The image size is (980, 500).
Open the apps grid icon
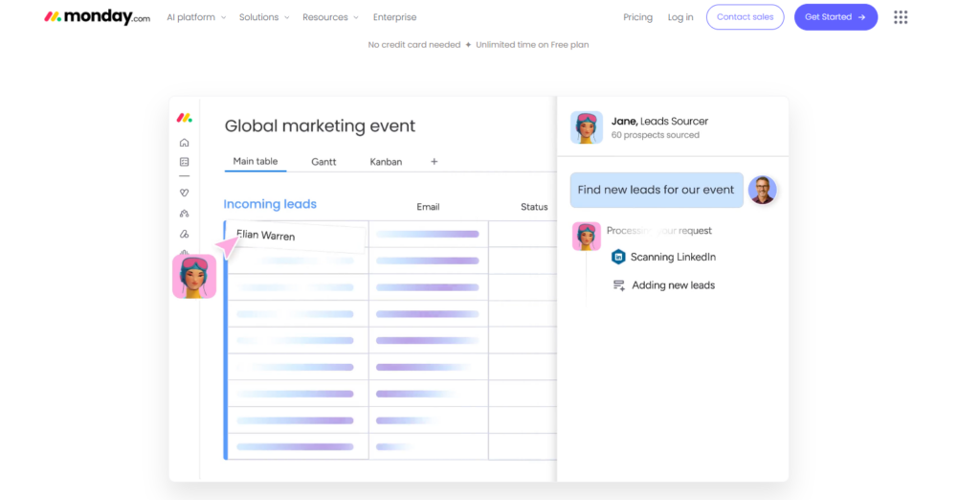coord(900,17)
